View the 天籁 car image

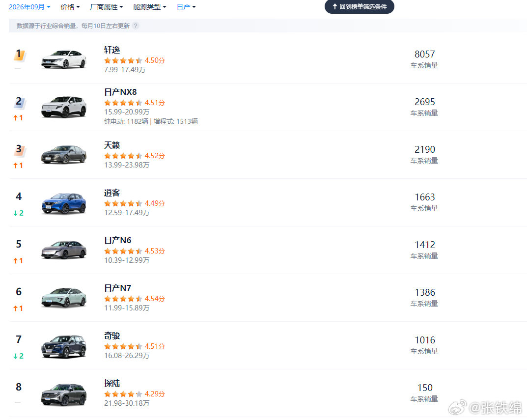click(x=64, y=155)
